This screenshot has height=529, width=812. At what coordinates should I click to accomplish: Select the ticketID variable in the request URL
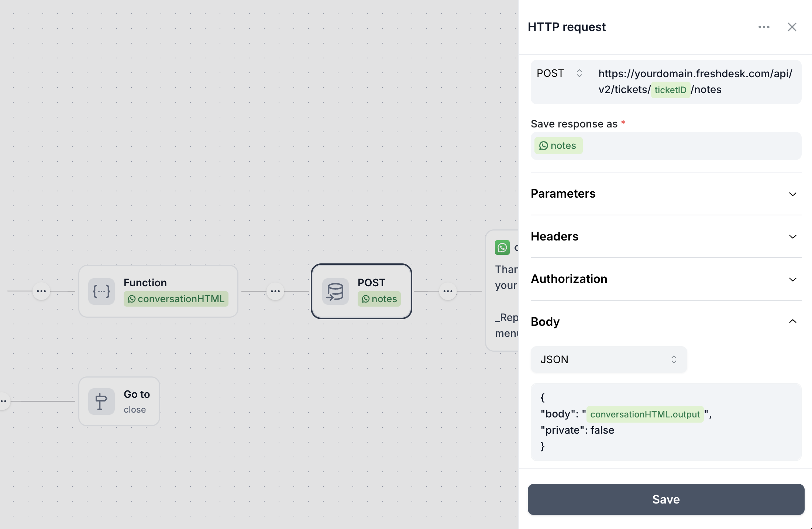(x=670, y=89)
